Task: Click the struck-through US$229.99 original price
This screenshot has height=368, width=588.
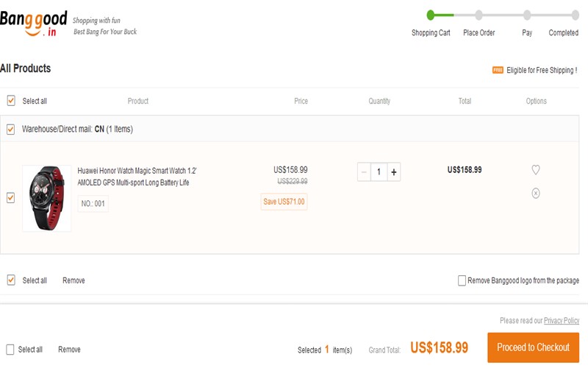Action: coord(292,181)
